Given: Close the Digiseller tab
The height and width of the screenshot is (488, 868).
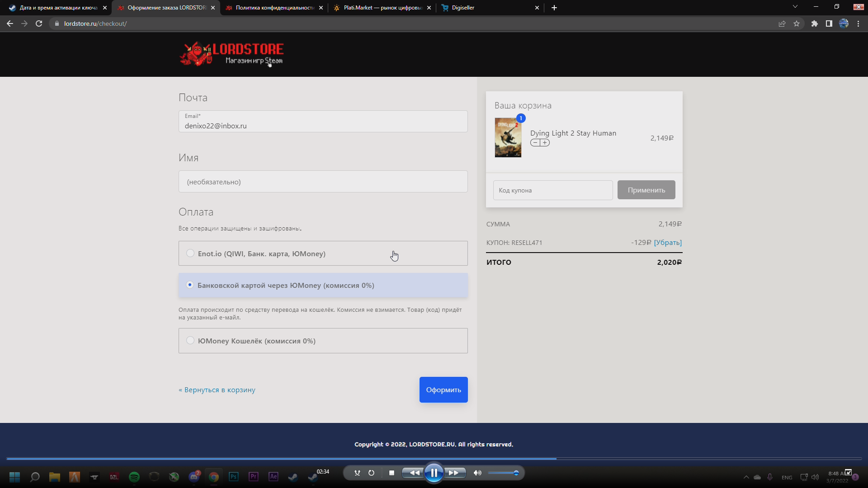Looking at the screenshot, I should [x=537, y=8].
